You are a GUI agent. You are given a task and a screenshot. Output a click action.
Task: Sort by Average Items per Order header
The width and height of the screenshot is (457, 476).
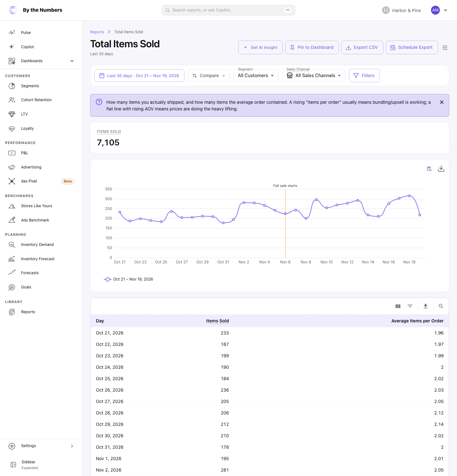click(x=417, y=321)
